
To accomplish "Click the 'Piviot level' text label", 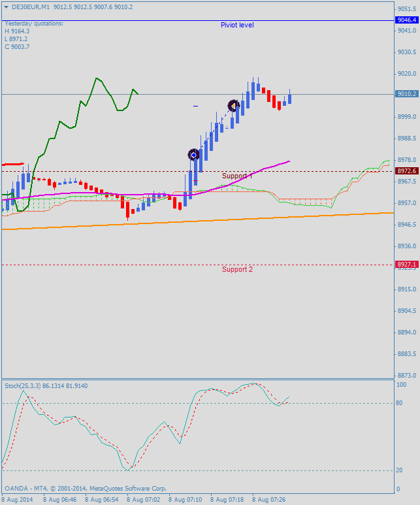I will click(237, 25).
